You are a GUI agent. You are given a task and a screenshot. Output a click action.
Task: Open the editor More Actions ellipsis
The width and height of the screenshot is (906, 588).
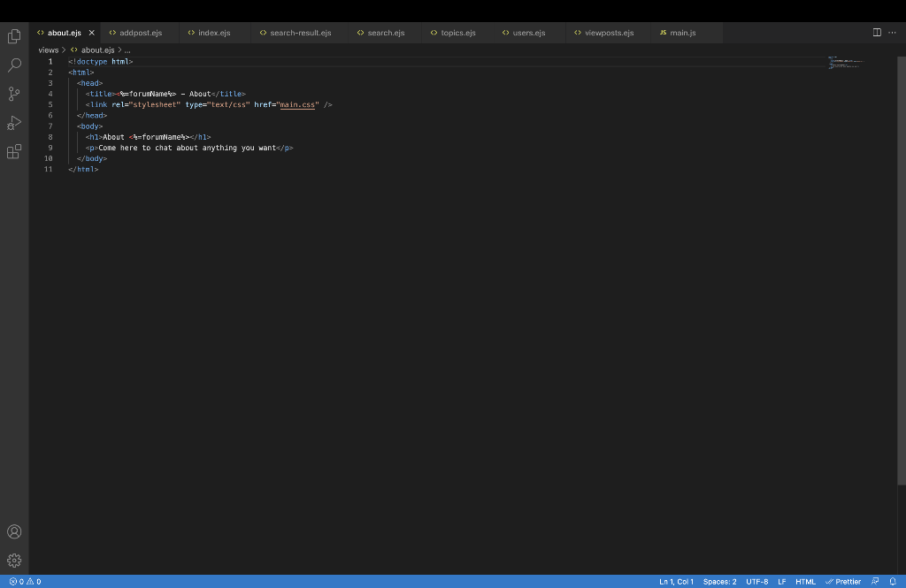892,33
